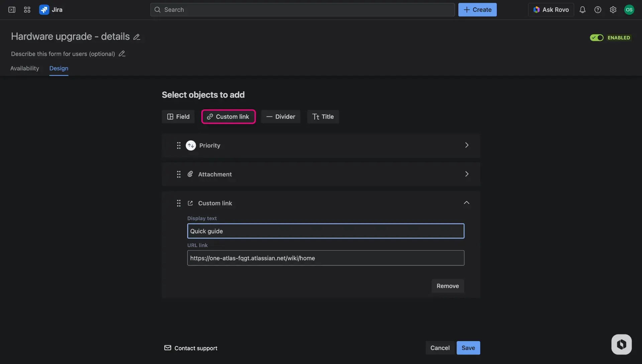Click the Display text input containing Quick guide

[325, 231]
